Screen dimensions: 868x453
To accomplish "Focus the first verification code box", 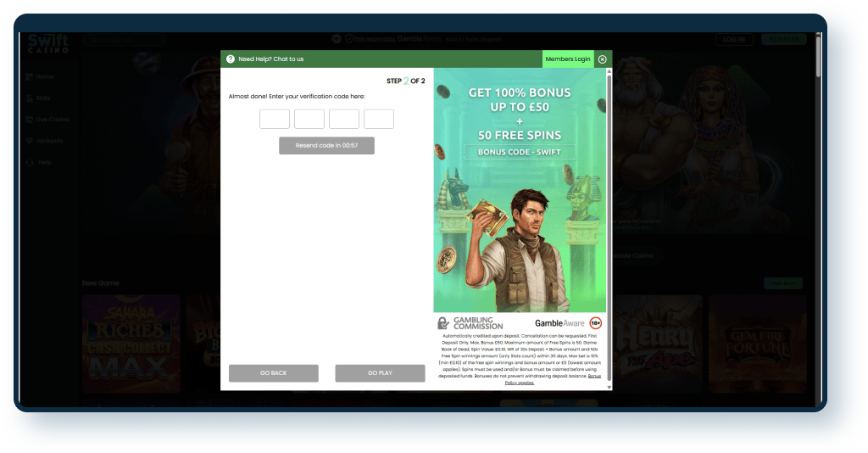I will 275,119.
